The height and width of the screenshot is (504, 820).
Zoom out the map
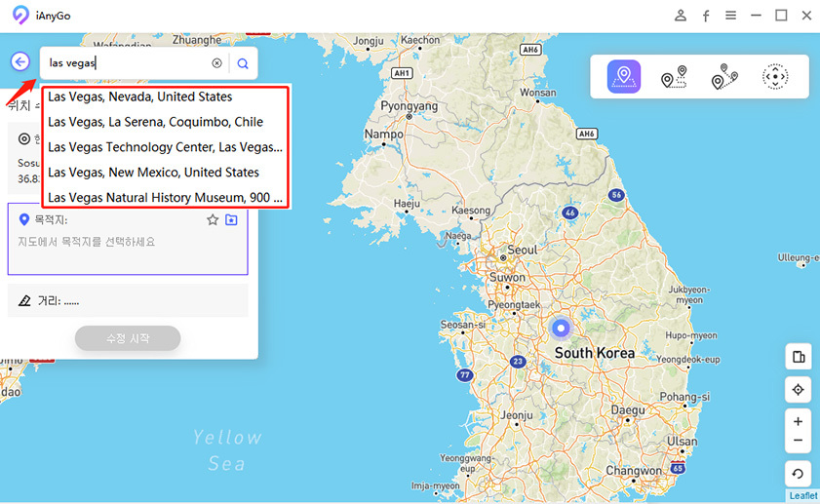[798, 441]
